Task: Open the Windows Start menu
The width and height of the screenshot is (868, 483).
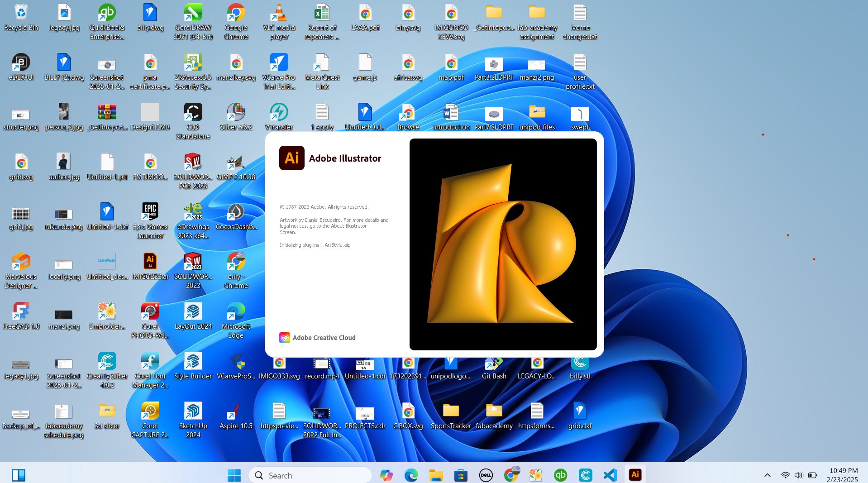Action: [234, 475]
